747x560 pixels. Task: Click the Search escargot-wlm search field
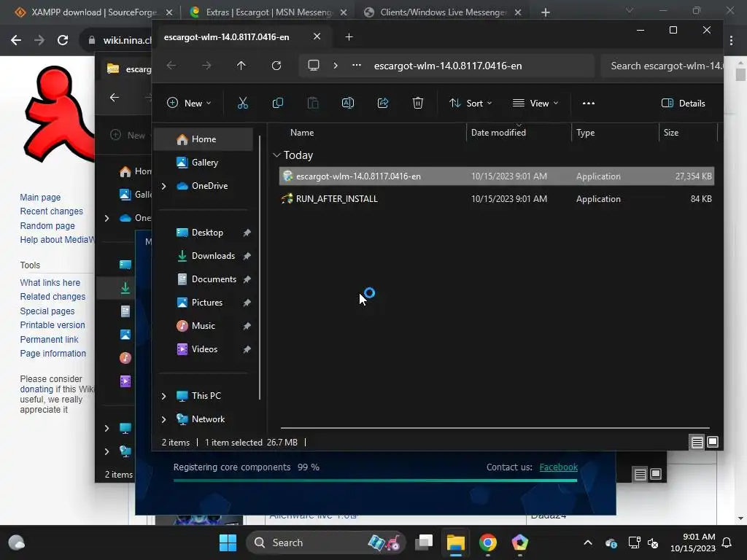[662, 66]
